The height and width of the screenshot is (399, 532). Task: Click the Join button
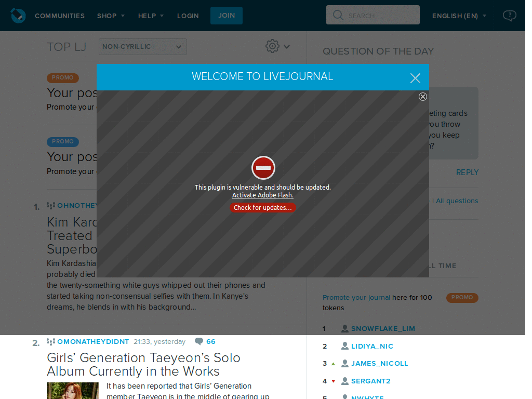(227, 16)
